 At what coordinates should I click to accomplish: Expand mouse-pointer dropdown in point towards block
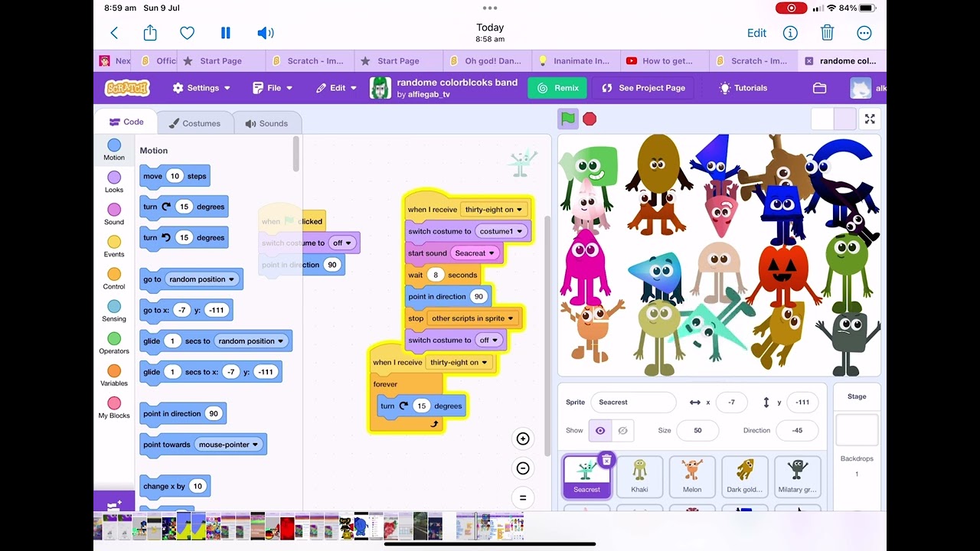(229, 445)
